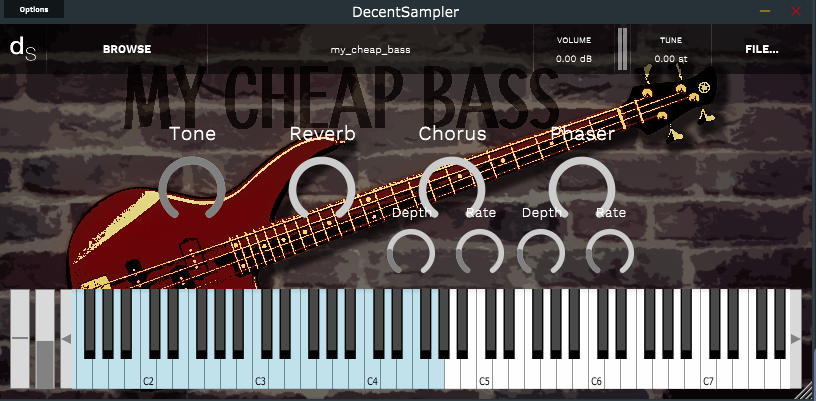Click the Chorus Depth small knob
This screenshot has width=816, height=401.
tap(411, 253)
